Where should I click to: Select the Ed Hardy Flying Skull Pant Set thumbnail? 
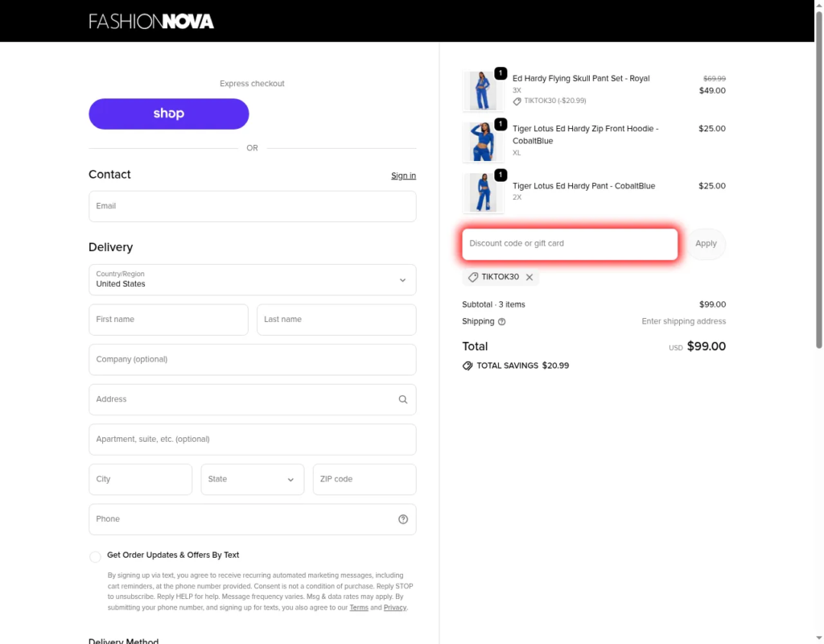point(484,90)
